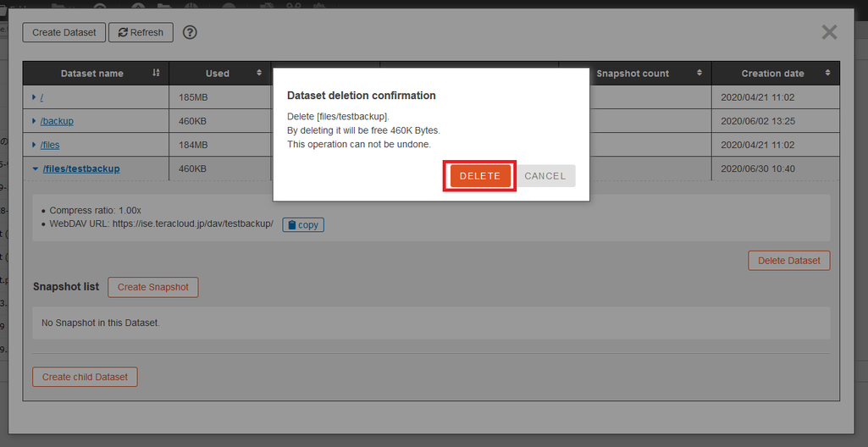Open the /backup dataset link

[58, 121]
